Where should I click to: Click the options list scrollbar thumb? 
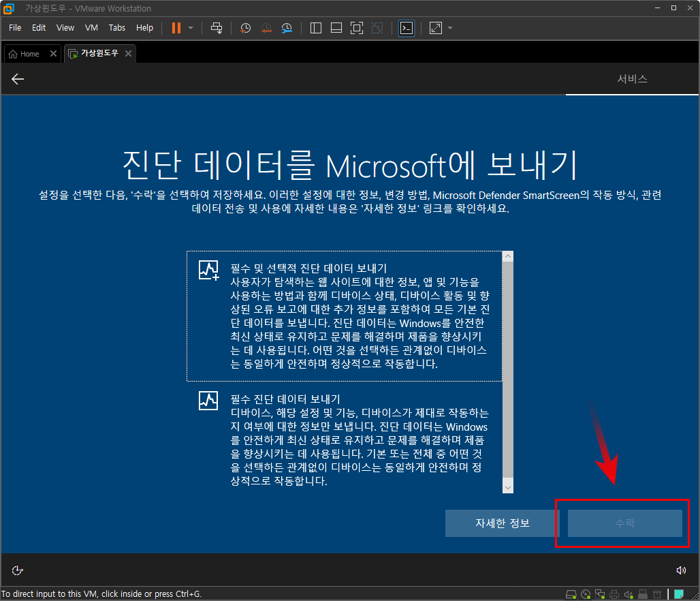(507, 370)
